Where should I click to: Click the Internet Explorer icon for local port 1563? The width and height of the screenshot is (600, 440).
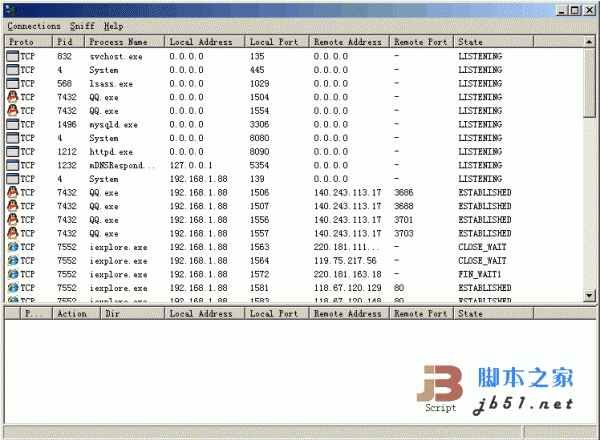(13, 247)
